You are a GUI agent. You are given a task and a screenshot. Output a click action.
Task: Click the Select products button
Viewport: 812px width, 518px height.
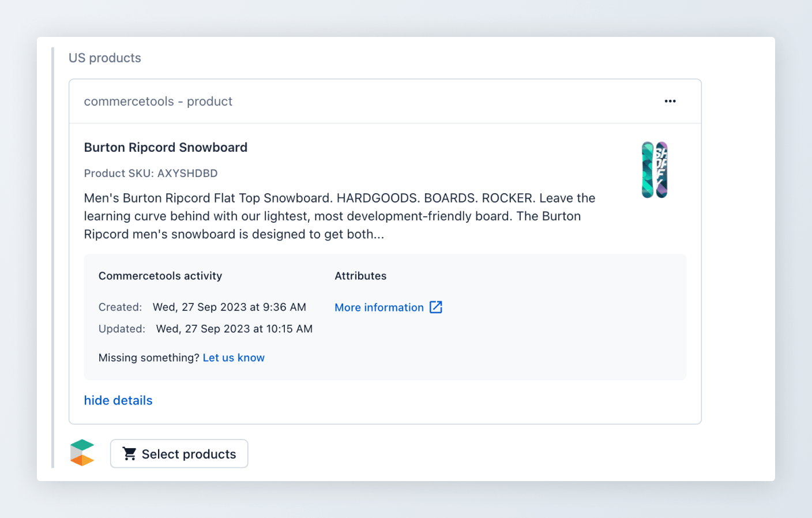click(179, 454)
